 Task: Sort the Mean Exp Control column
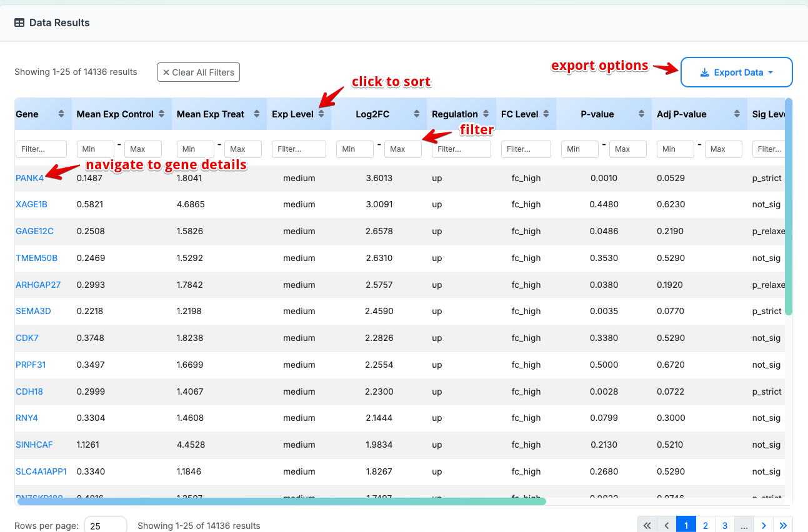[x=162, y=114]
